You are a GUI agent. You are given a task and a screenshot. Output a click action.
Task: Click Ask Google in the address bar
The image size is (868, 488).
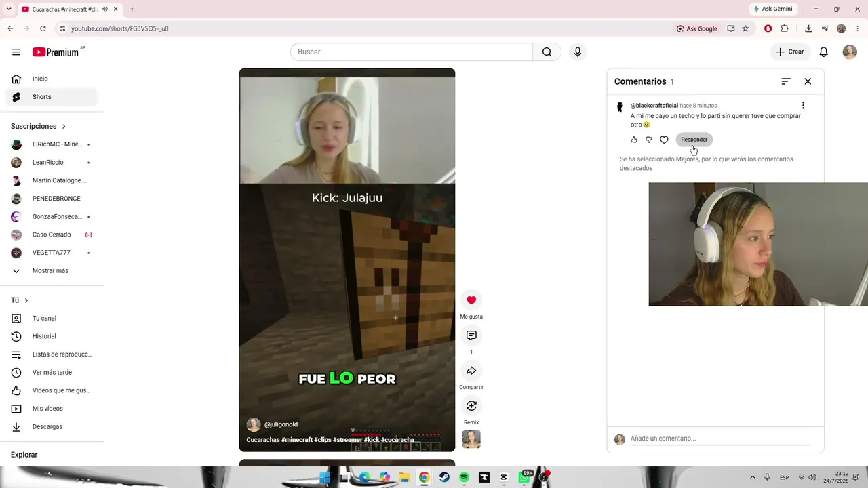(697, 28)
